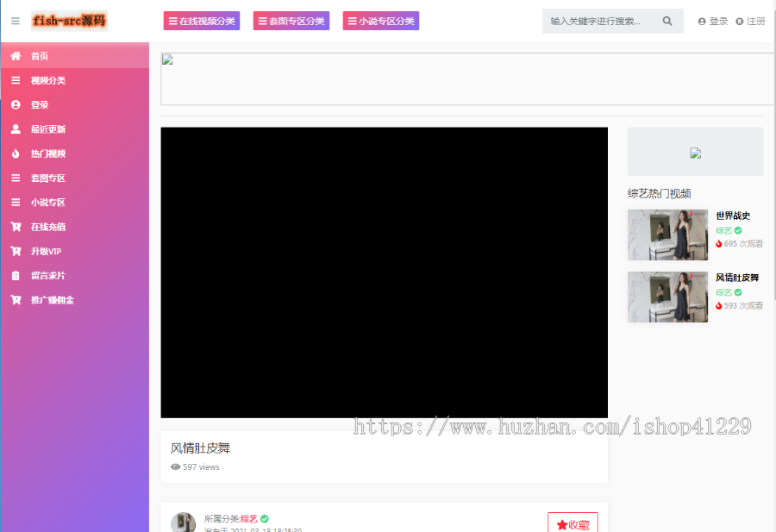Click the icon beside header 注册

click(x=740, y=22)
